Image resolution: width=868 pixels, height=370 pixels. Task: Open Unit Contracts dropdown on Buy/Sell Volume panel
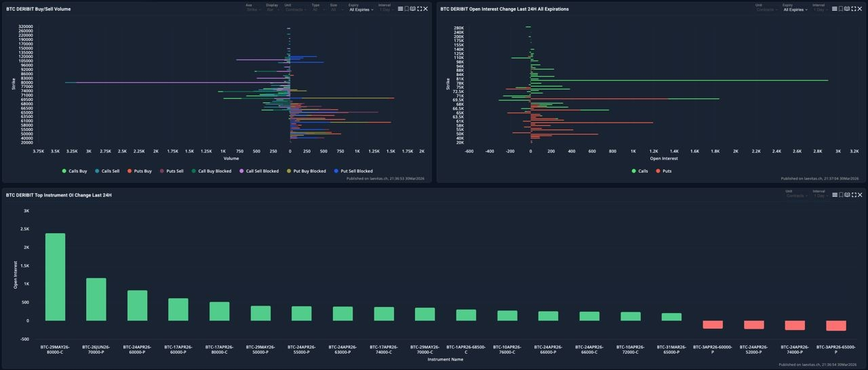click(x=295, y=9)
